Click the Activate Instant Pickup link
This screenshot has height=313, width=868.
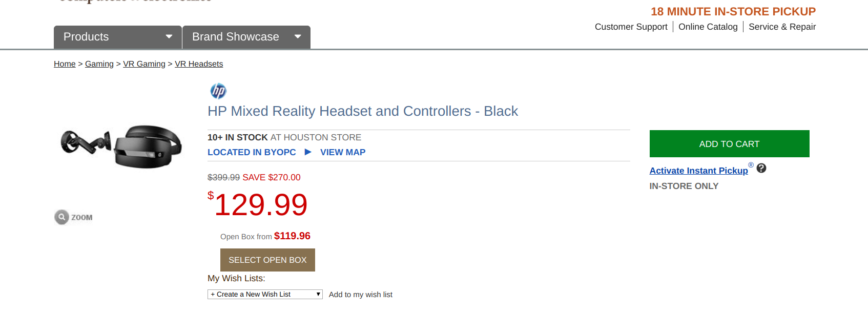tap(698, 171)
